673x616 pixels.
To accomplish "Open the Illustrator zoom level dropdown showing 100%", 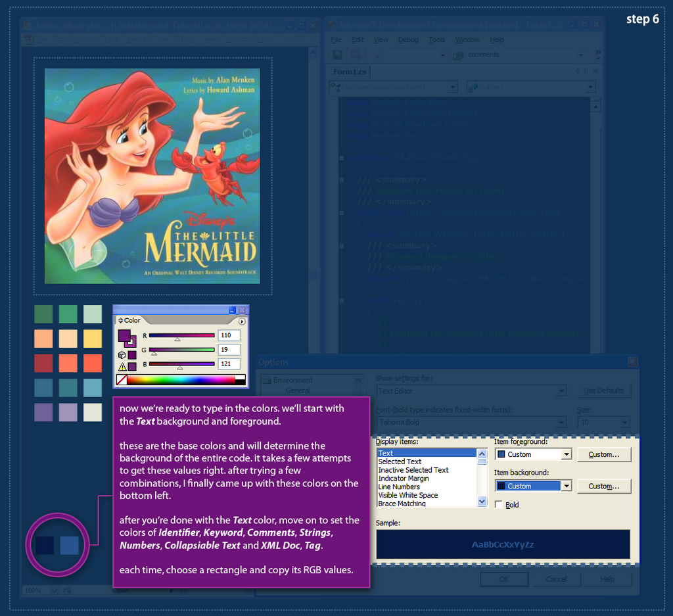I will [55, 590].
